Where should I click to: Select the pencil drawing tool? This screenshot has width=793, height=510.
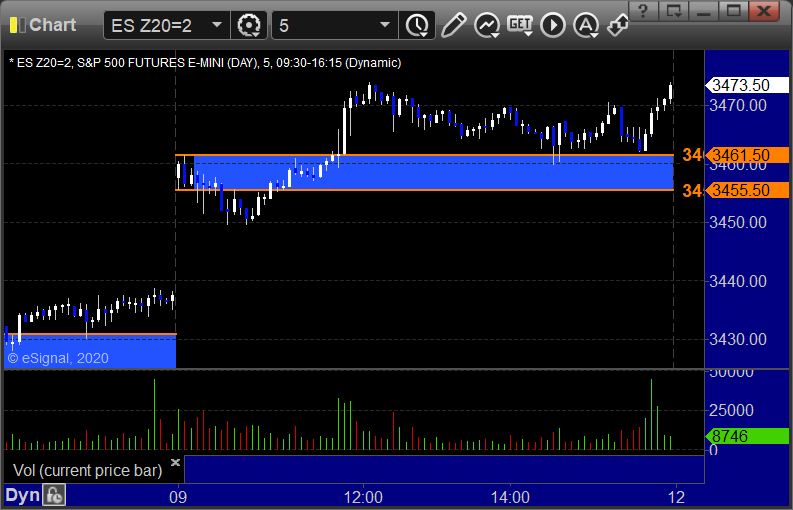coord(453,25)
